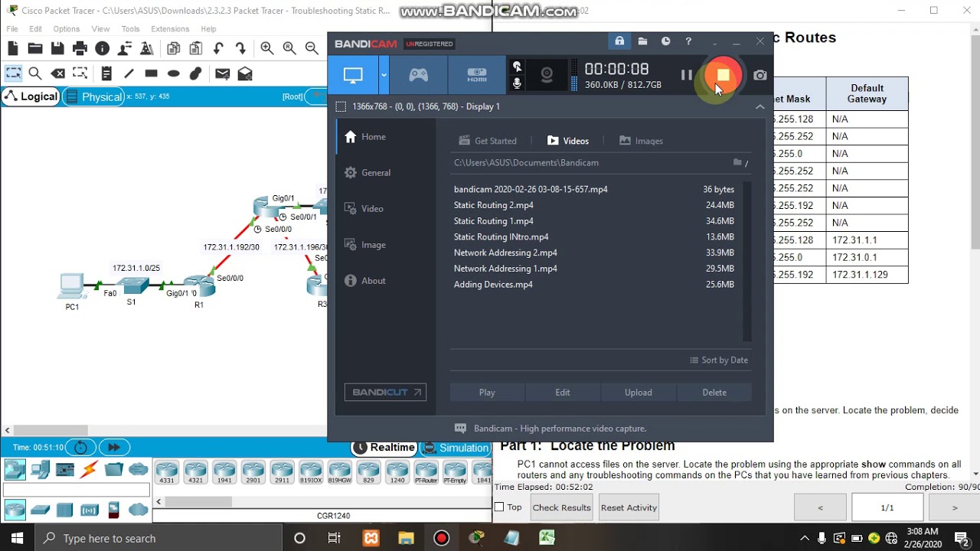Create new file in Packet Tracer

[12, 48]
